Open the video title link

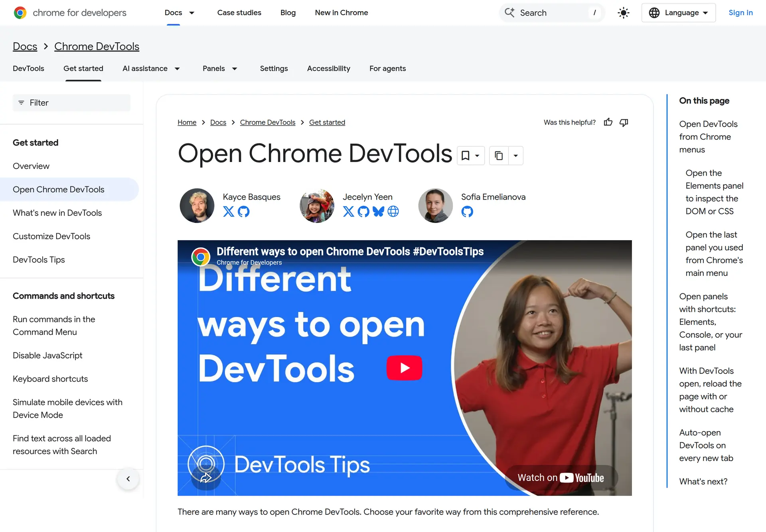tap(350, 251)
